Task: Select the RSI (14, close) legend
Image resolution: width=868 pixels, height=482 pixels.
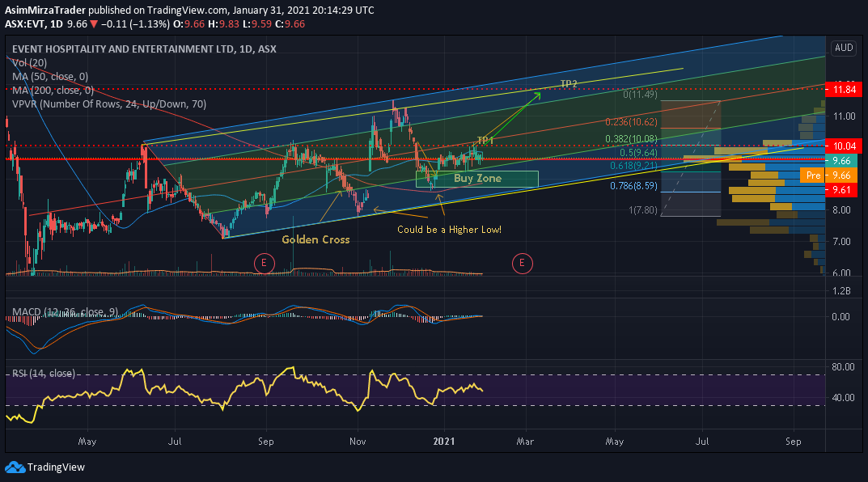Action: (x=44, y=374)
